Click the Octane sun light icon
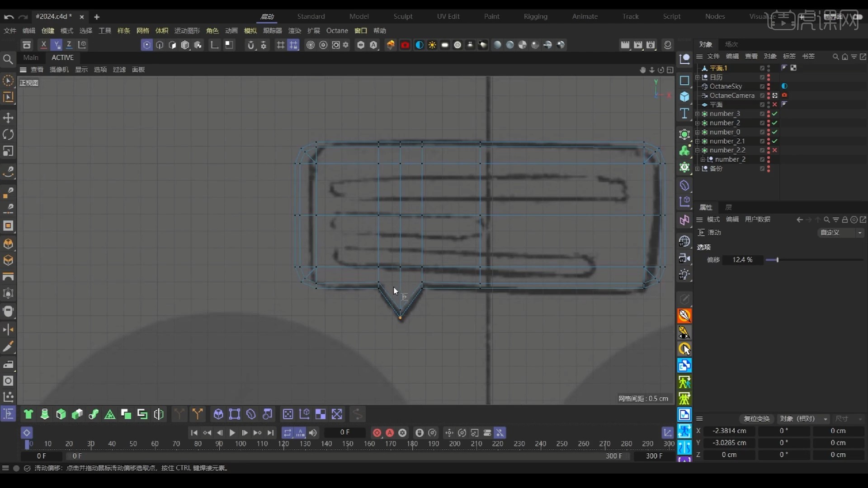The image size is (868, 488). coord(432,45)
